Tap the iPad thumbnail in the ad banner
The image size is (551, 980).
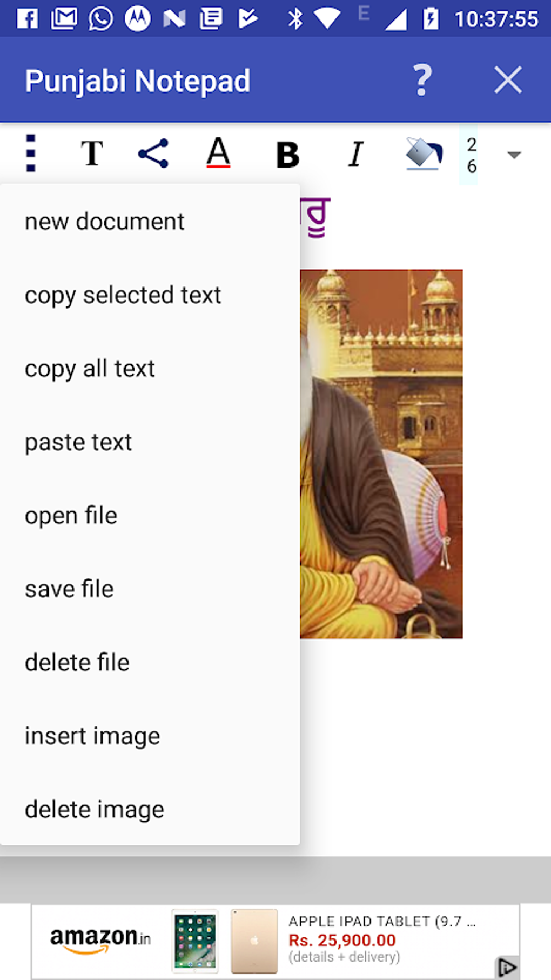pos(194,939)
